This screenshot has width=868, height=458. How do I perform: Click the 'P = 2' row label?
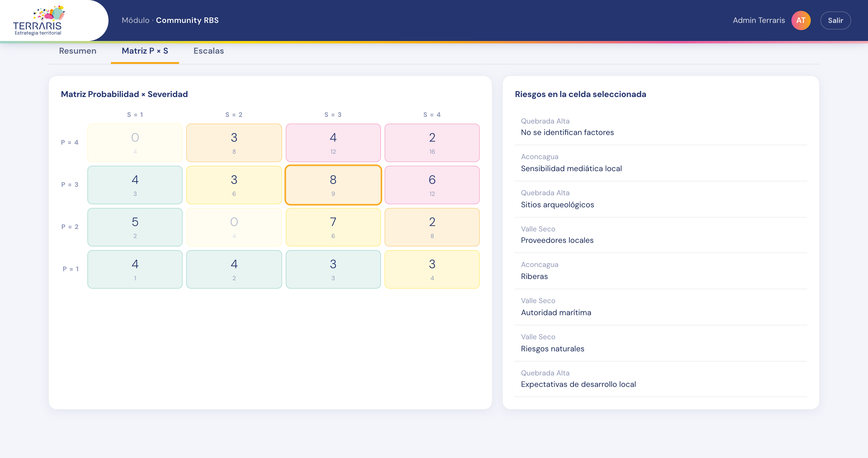point(69,227)
